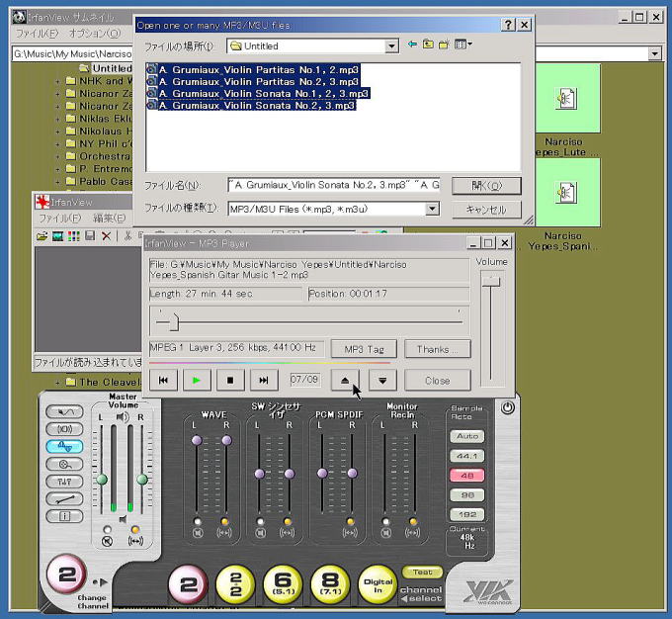The height and width of the screenshot is (619, 672).
Task: Open the VIA panel top wave-curve page button
Action: [64, 411]
